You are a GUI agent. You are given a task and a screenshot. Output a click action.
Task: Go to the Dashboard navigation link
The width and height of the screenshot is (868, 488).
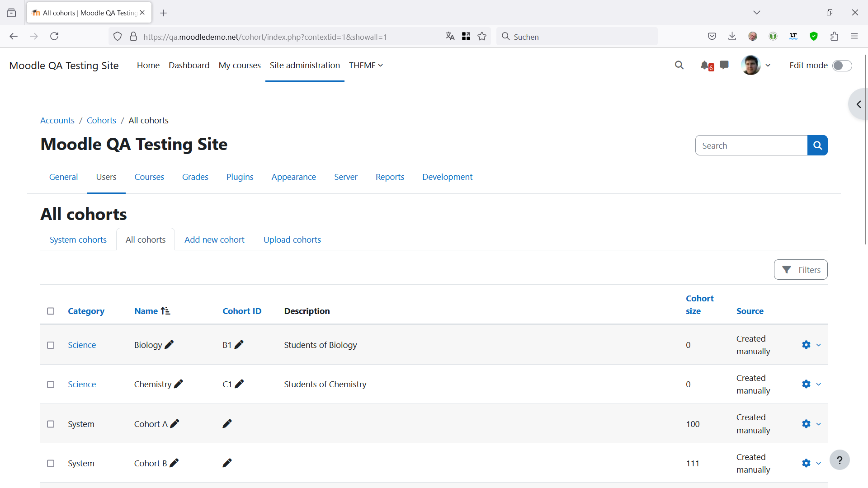tap(189, 66)
